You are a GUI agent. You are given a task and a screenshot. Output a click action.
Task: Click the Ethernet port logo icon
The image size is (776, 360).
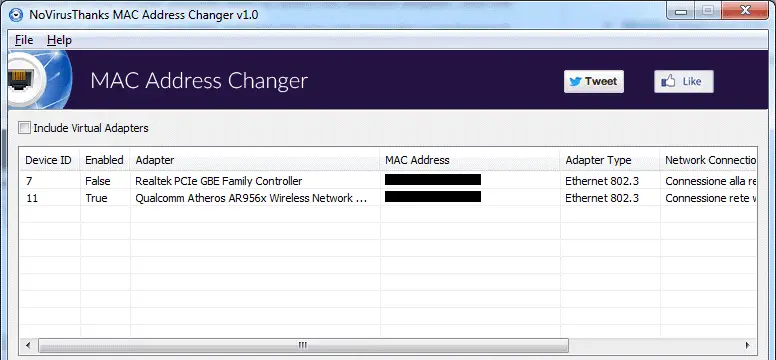(x=21, y=80)
